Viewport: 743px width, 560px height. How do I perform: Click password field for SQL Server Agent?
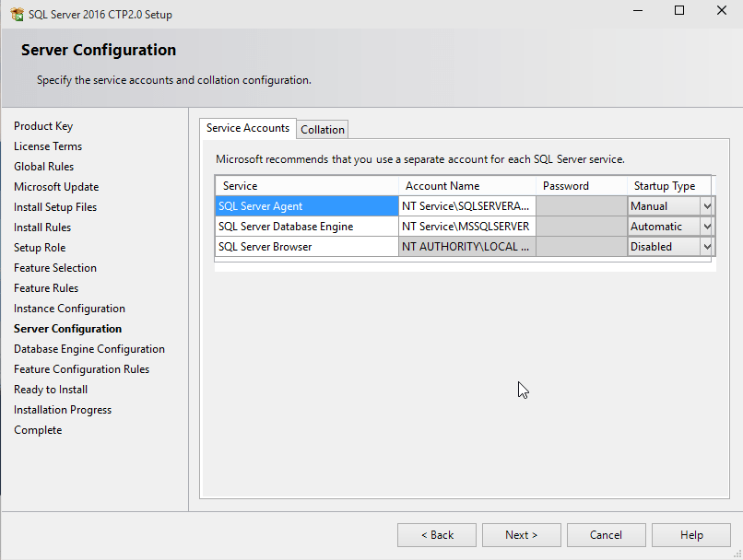click(x=582, y=206)
